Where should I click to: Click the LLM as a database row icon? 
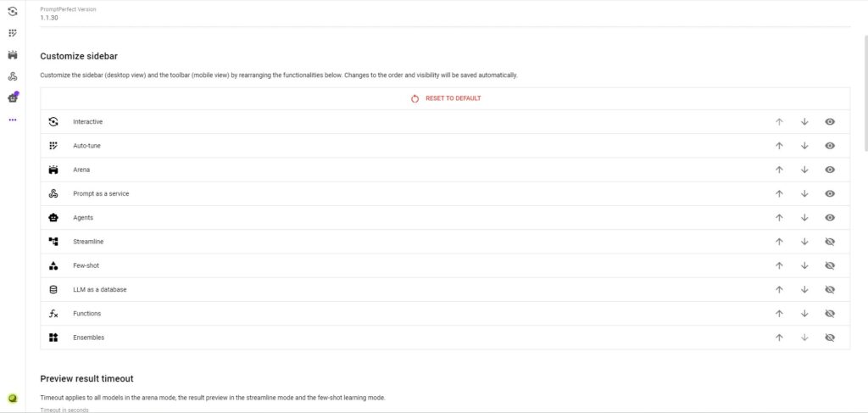(53, 289)
